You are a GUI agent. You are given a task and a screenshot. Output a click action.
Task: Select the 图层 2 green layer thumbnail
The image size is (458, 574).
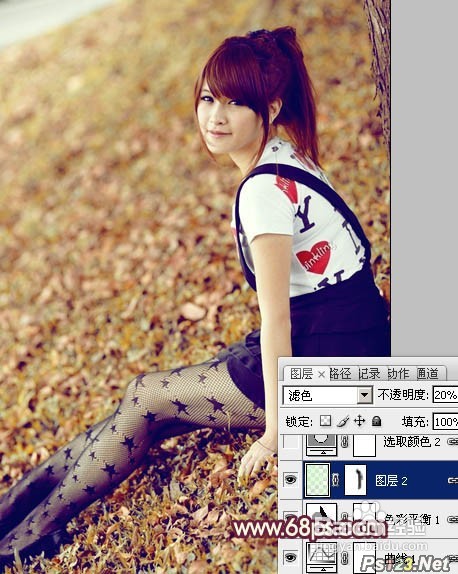[x=317, y=480]
